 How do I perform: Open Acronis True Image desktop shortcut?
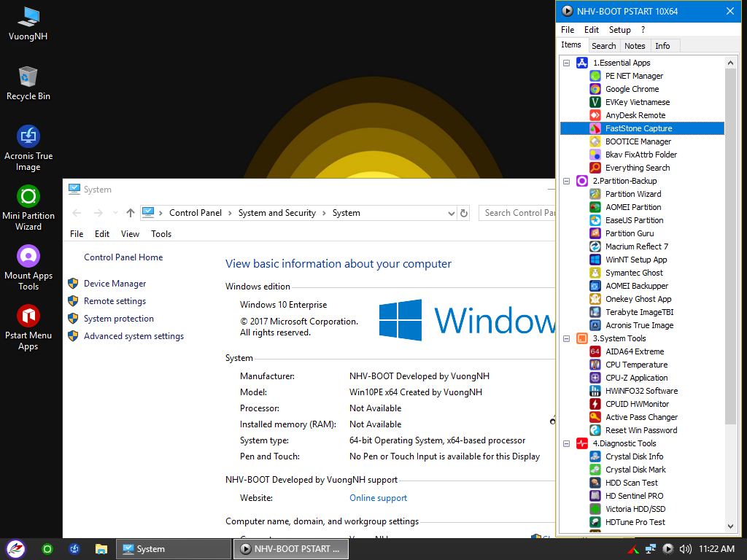click(x=28, y=148)
